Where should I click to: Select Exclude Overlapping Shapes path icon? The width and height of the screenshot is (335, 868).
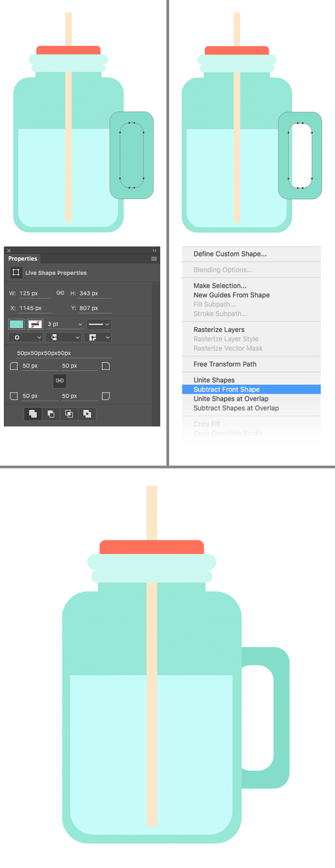[87, 414]
